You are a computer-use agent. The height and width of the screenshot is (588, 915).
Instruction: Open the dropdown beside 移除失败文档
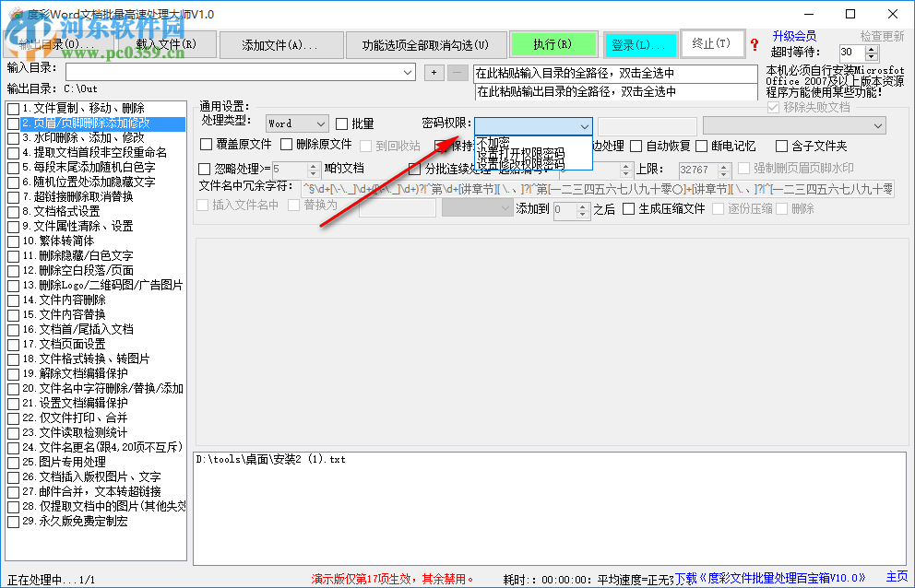pos(877,126)
